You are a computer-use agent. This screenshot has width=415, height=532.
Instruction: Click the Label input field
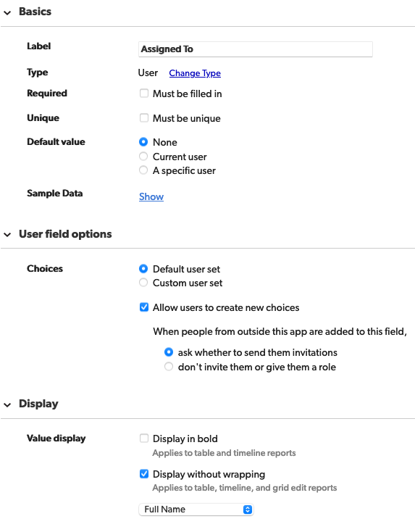[x=256, y=49]
